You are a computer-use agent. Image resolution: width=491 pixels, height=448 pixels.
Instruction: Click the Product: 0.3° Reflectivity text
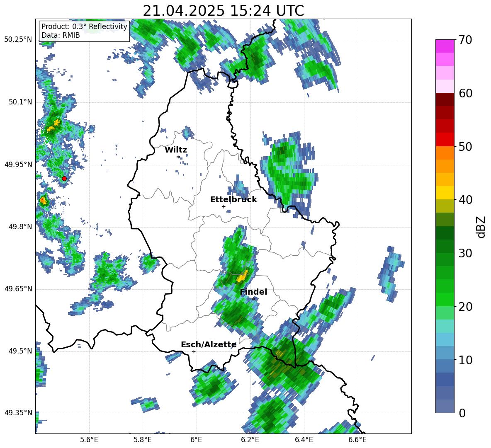84,27
